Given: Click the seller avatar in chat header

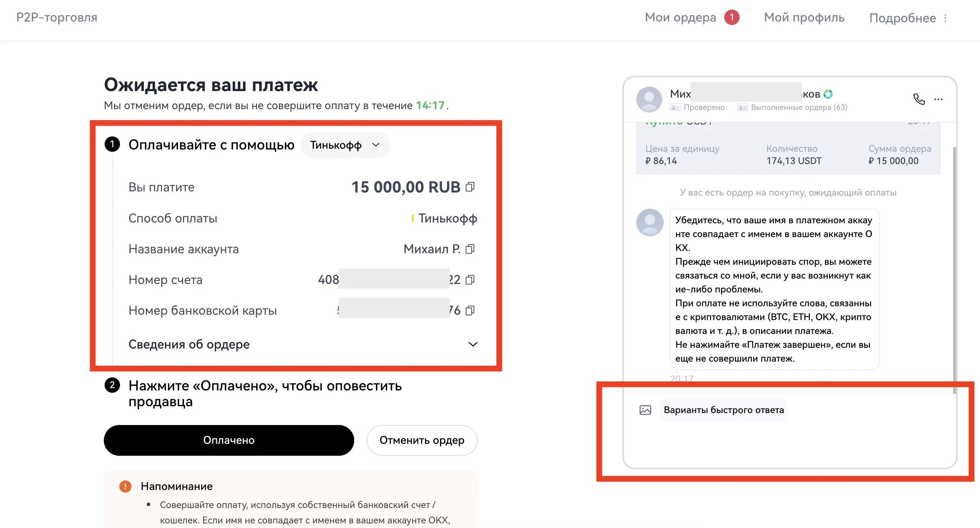Looking at the screenshot, I should pos(648,99).
